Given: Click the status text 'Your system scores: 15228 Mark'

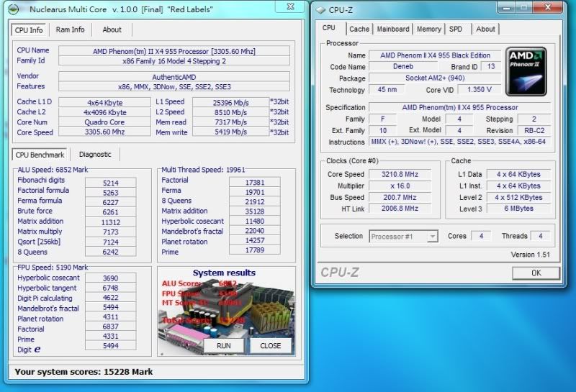Looking at the screenshot, I should (84, 371).
